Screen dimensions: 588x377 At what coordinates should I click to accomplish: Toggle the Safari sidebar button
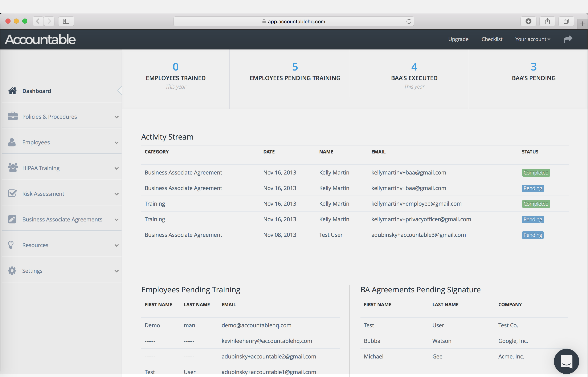(66, 21)
